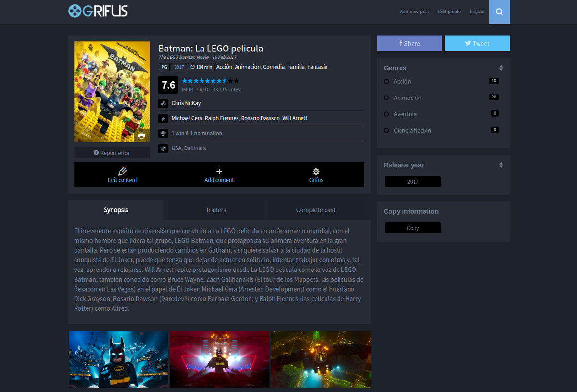Click the printer icon on the poster
This screenshot has height=392, width=577.
click(x=141, y=135)
